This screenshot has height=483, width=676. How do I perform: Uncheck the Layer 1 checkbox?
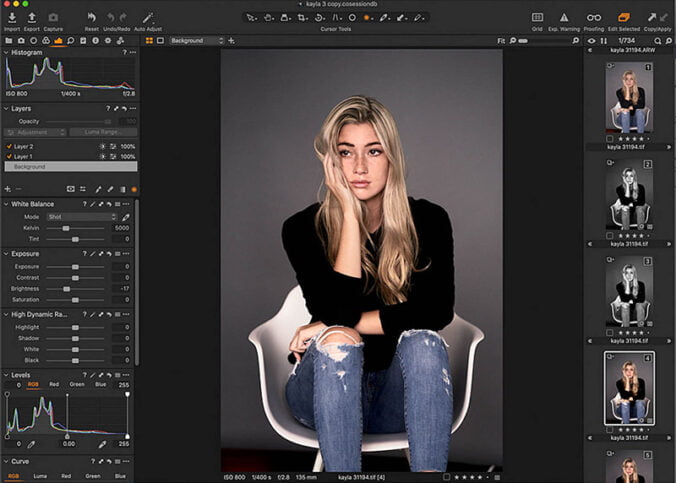(9, 156)
